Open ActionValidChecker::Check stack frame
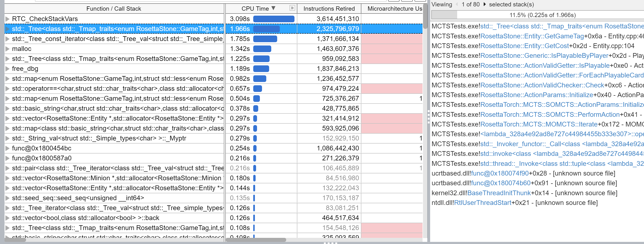Image resolution: width=644 pixels, height=244 pixels. [542, 85]
